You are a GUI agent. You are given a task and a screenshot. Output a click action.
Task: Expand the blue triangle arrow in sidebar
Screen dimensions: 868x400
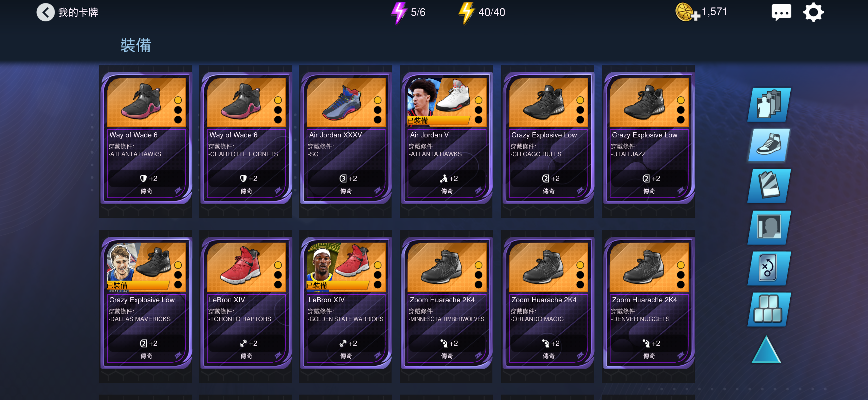coord(766,350)
